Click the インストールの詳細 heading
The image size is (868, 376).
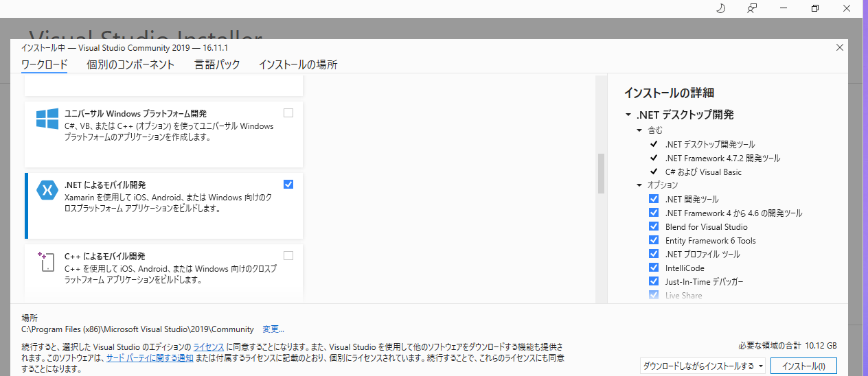pos(670,93)
